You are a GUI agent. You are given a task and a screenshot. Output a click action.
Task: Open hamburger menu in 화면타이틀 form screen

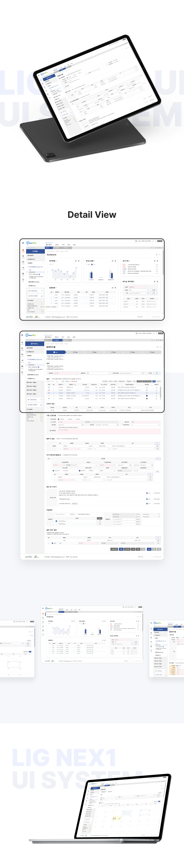click(x=22, y=335)
